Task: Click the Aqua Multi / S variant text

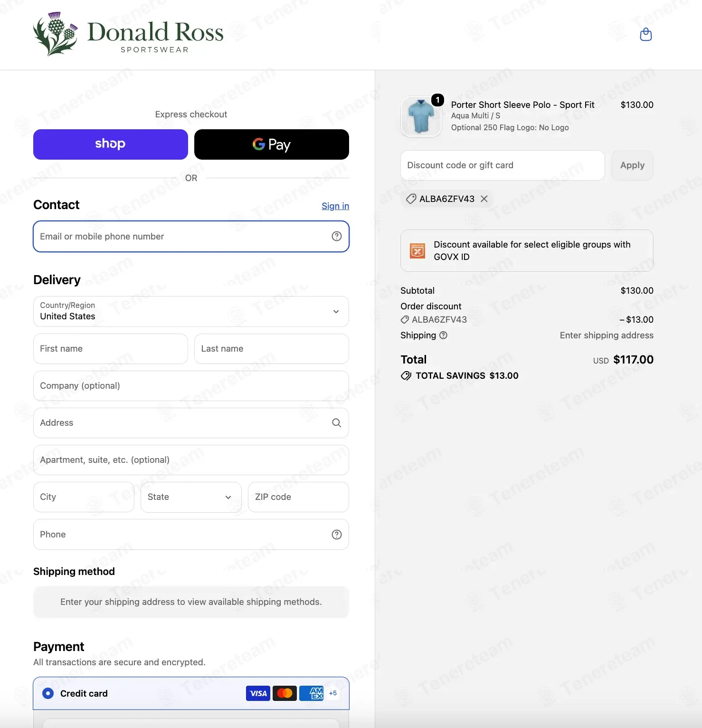Action: click(475, 116)
